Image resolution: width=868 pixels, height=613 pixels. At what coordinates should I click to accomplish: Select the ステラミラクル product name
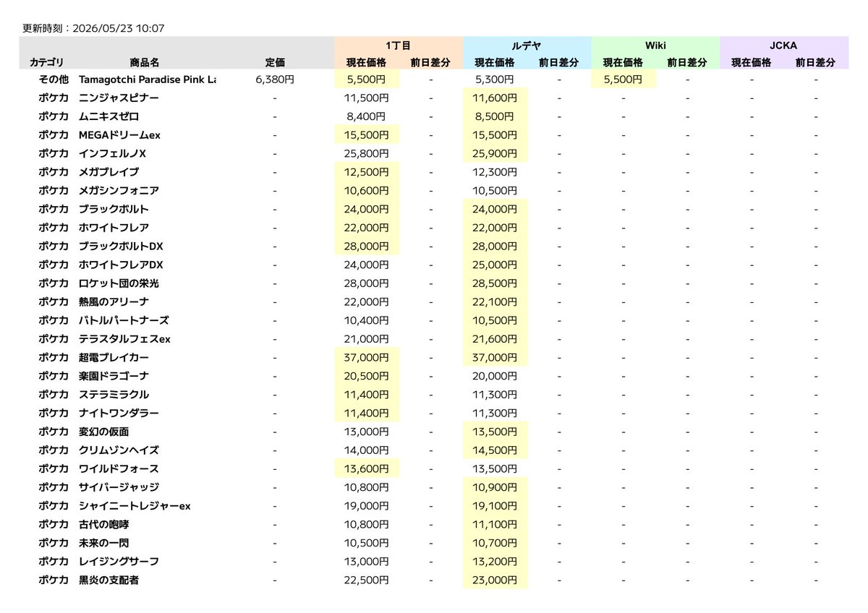pos(114,395)
